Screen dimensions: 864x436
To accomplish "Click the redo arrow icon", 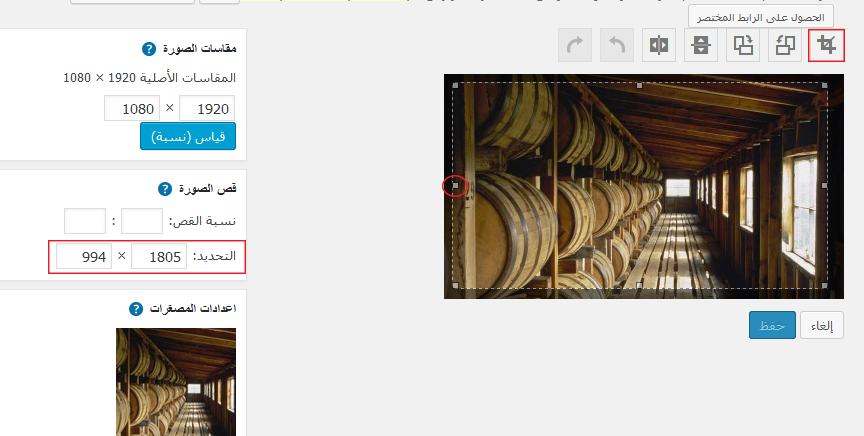I will (575, 45).
